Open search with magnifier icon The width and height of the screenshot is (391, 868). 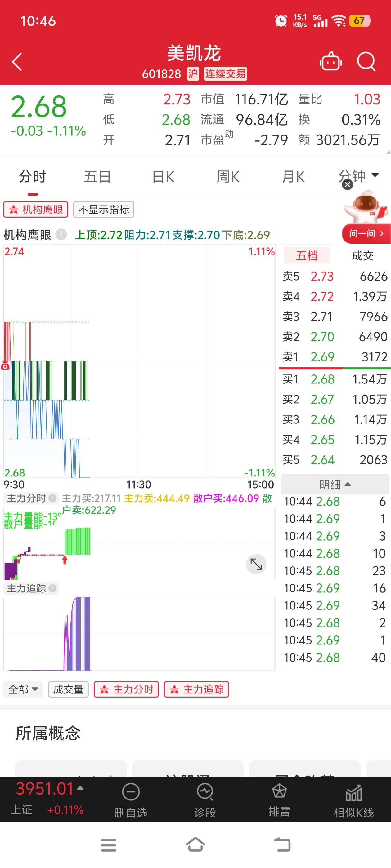(366, 62)
